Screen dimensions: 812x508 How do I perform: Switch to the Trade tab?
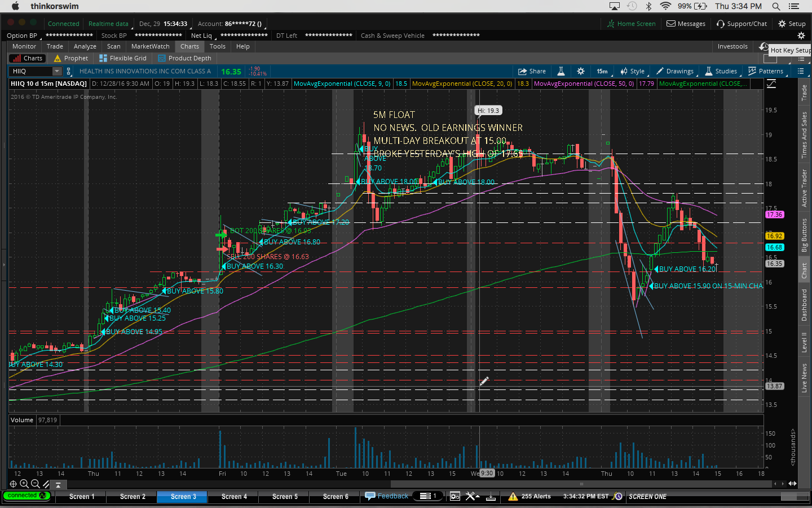(x=55, y=46)
